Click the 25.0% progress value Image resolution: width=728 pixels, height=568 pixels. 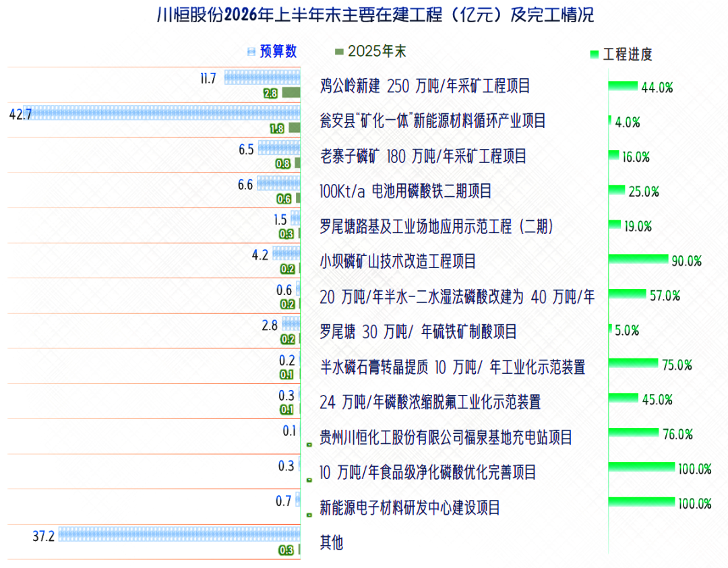[644, 191]
